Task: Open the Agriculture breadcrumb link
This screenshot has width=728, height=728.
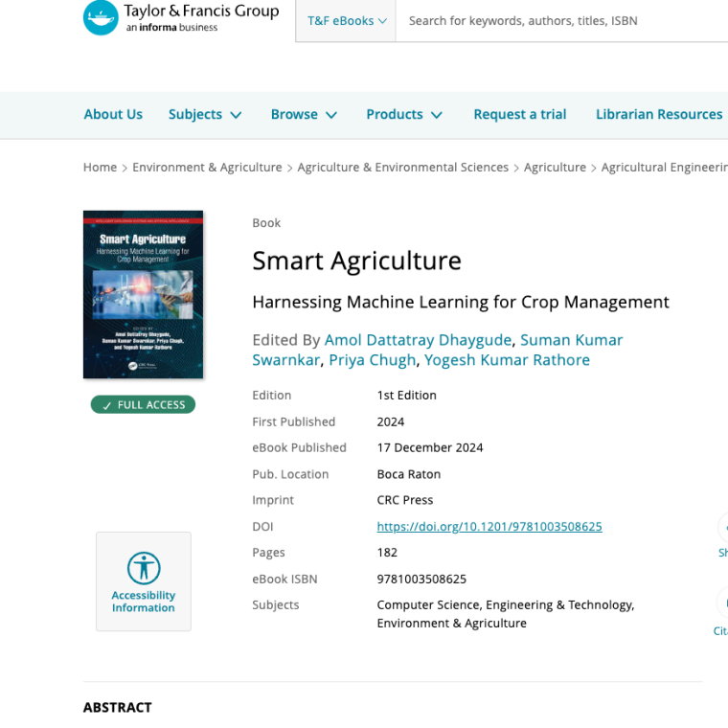Action: pyautogui.click(x=555, y=167)
